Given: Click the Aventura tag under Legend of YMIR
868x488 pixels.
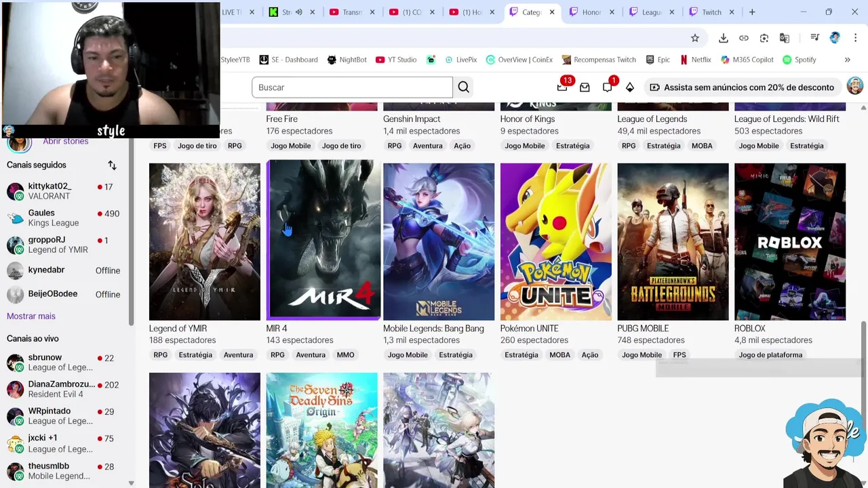Looking at the screenshot, I should point(238,355).
